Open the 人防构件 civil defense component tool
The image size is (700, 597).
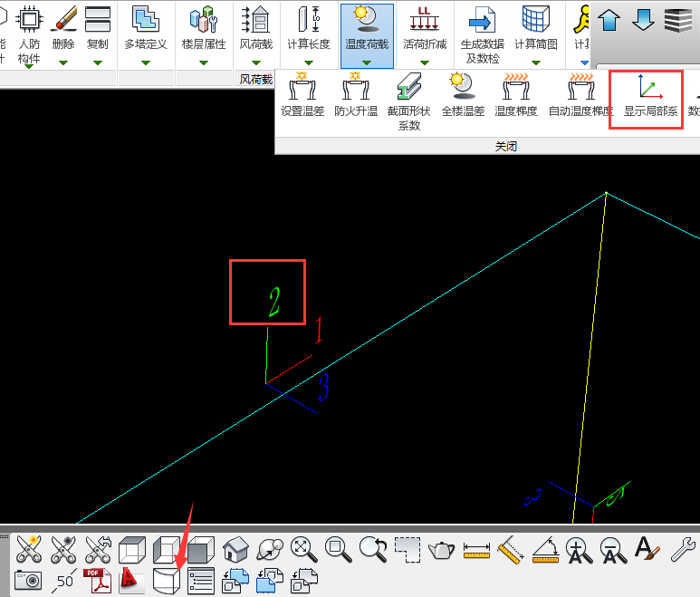29,34
